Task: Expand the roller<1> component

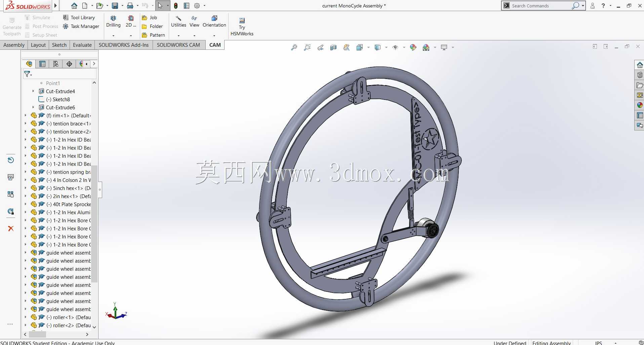Action: click(x=25, y=317)
